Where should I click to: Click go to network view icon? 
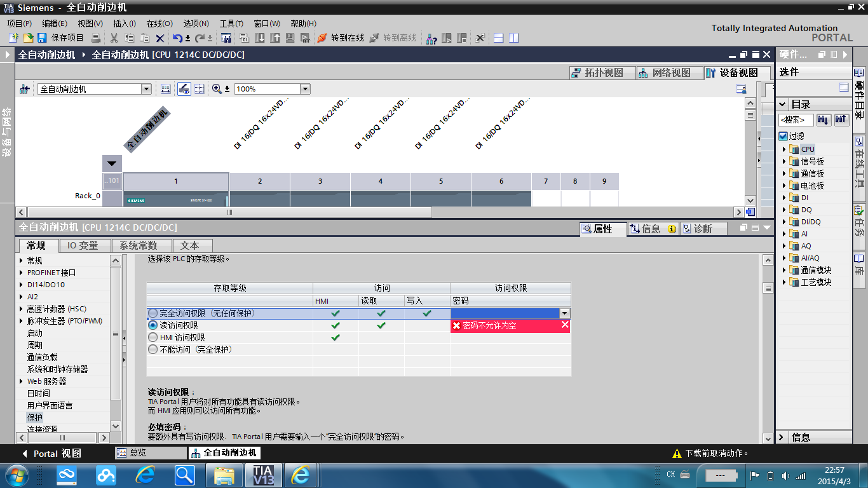pyautogui.click(x=25, y=89)
